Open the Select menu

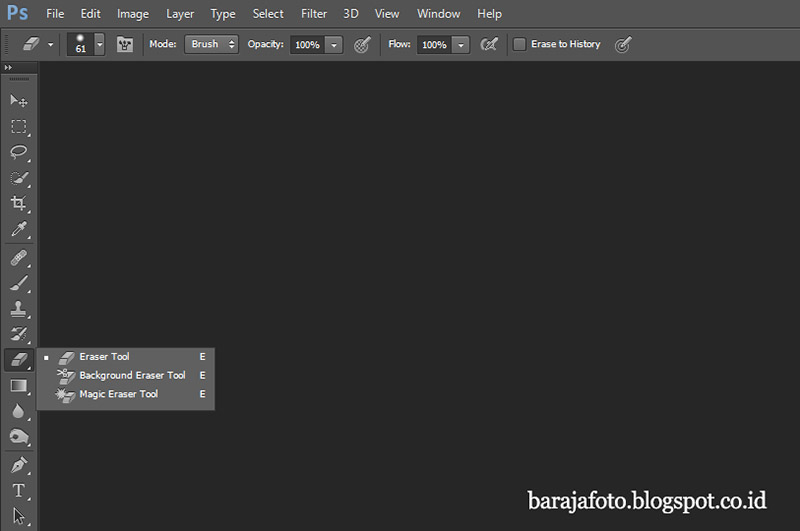point(268,14)
